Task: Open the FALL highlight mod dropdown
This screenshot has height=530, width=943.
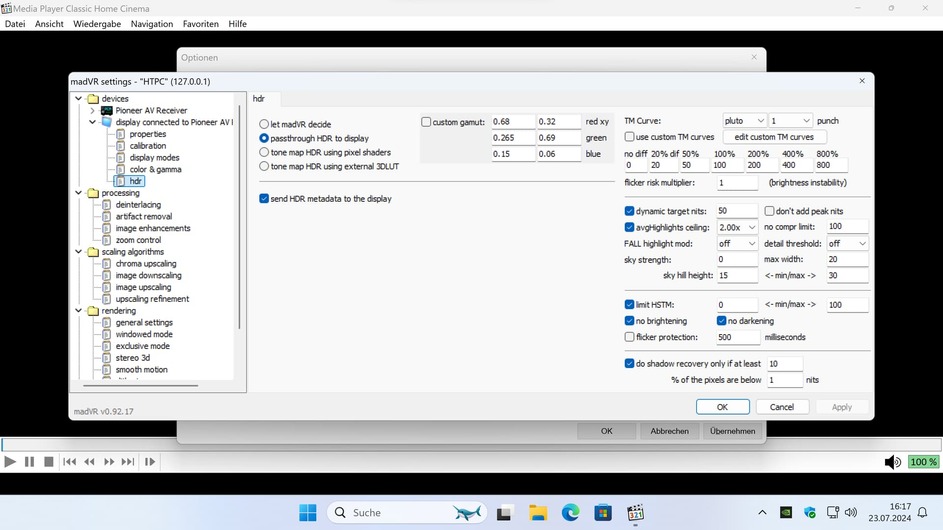Action: [737, 244]
